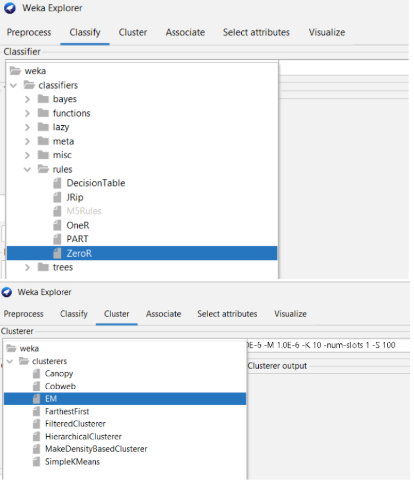Open Preprocess tab in upper Weka window
The height and width of the screenshot is (485, 414).
[x=29, y=32]
